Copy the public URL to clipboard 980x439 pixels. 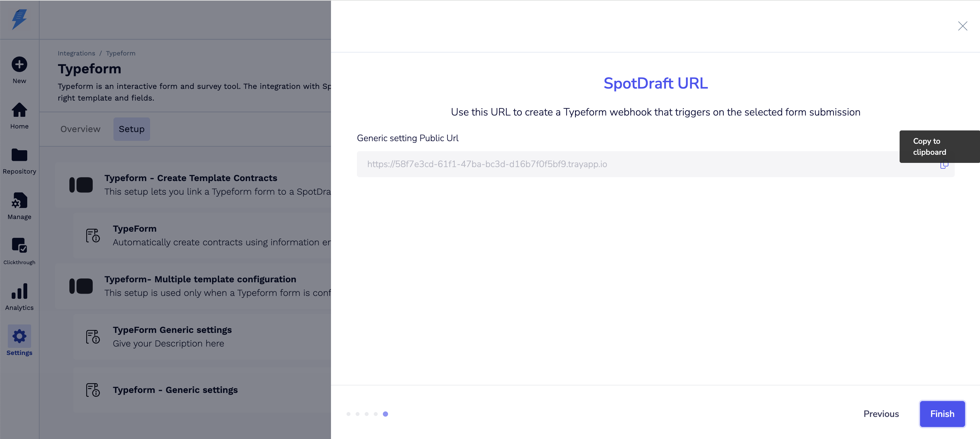[x=944, y=165]
